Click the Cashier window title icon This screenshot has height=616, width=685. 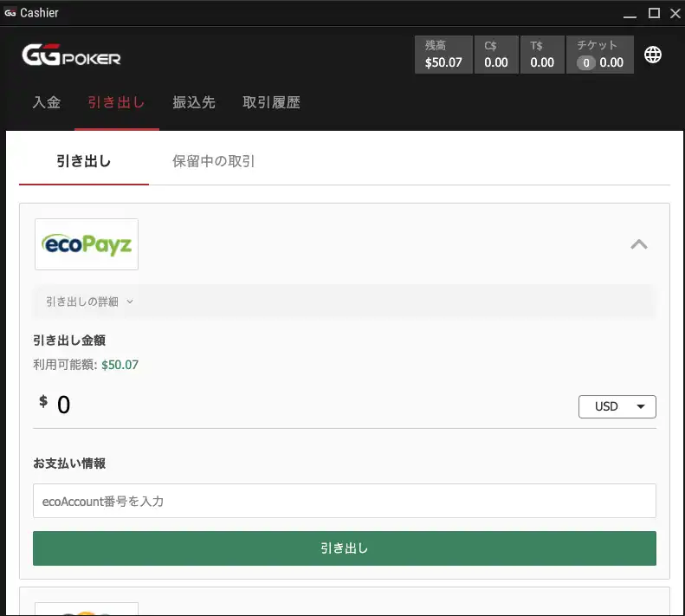coord(10,13)
